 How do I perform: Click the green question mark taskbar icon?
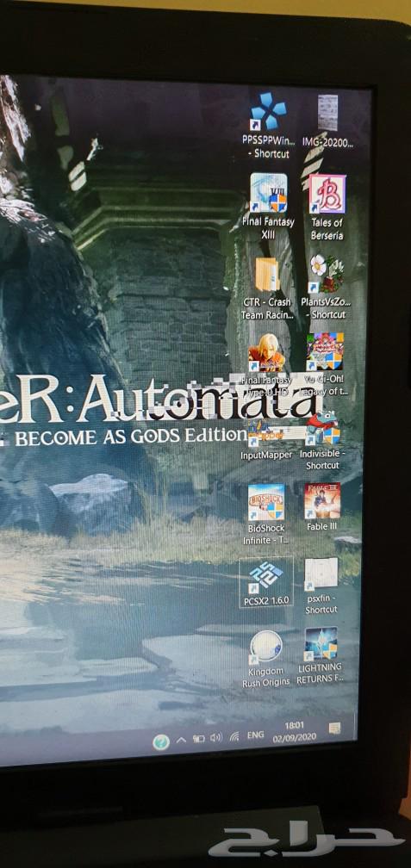160,741
